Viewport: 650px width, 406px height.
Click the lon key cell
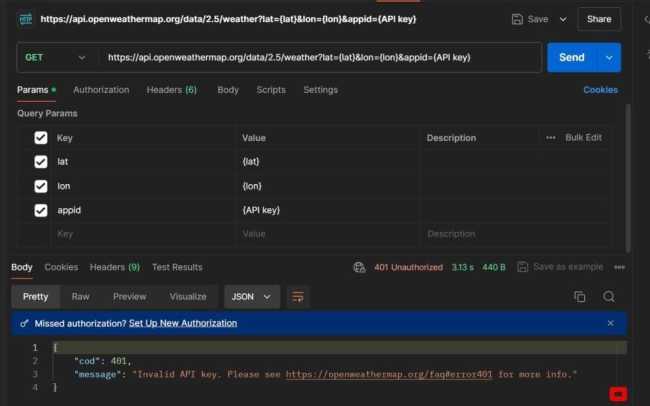click(143, 186)
